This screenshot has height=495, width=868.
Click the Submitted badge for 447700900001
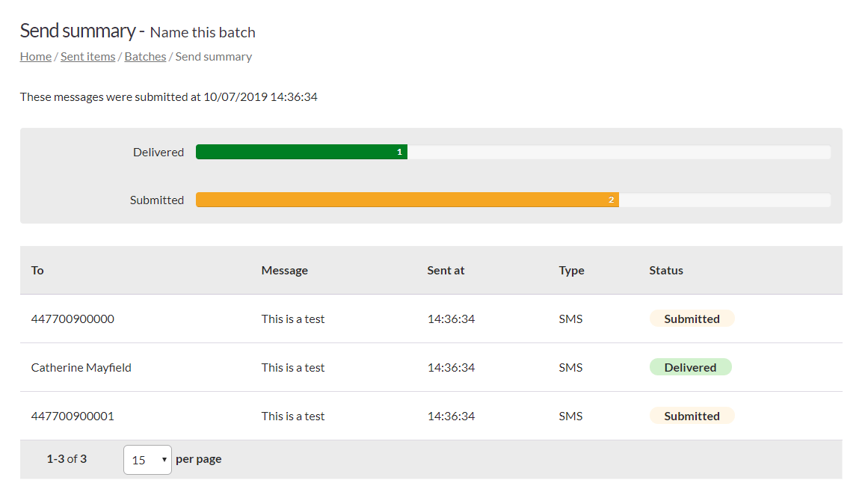692,415
